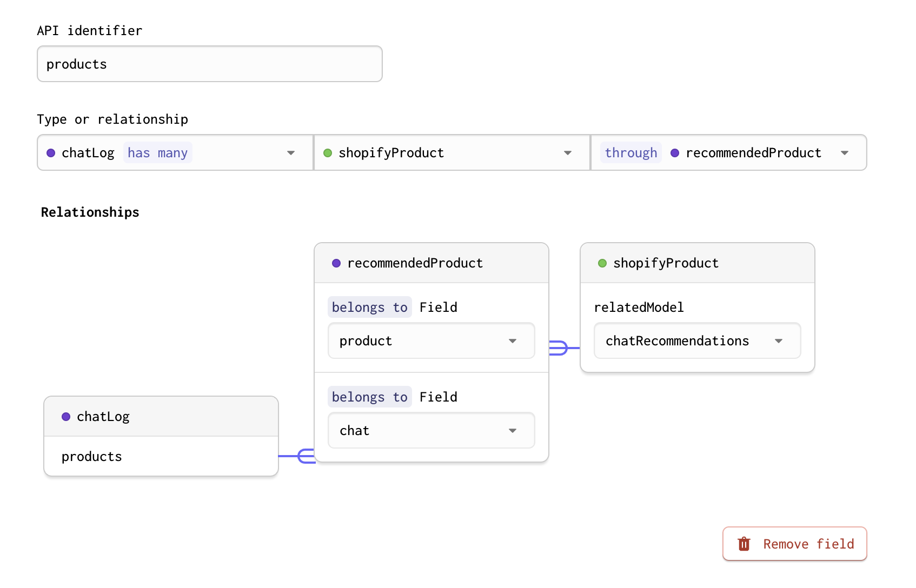Click the API identifier label
This screenshot has width=916, height=588.
click(90, 30)
